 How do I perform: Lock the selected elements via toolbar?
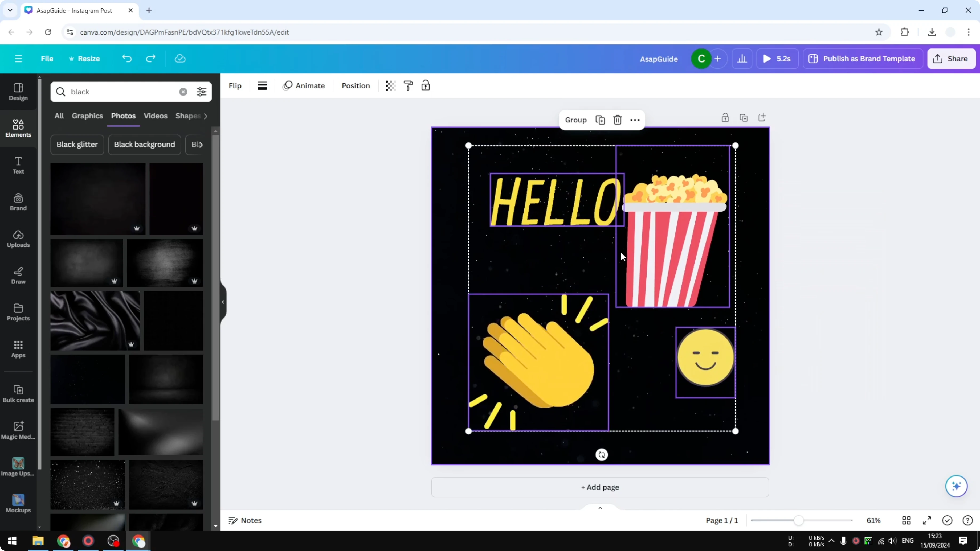[426, 85]
